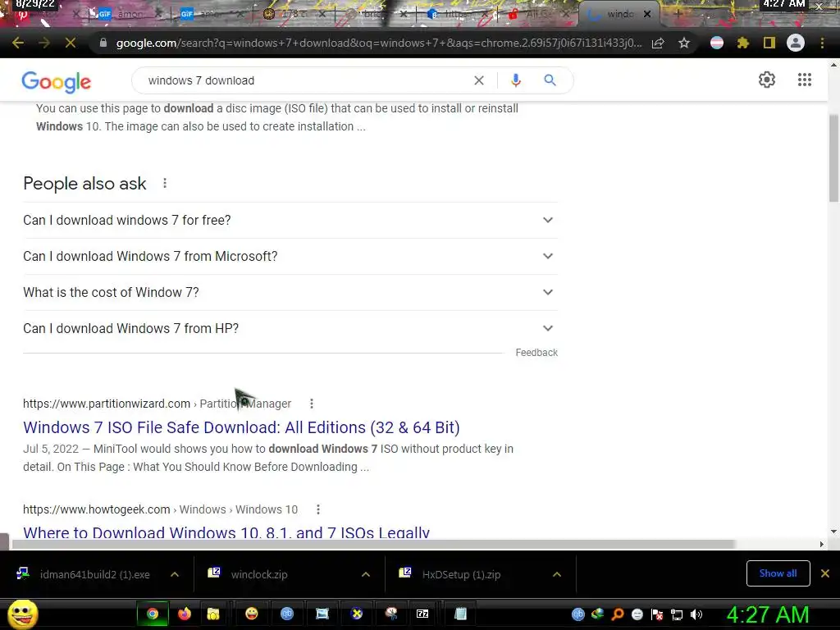Open options for partitionwizard.com result

pyautogui.click(x=312, y=404)
